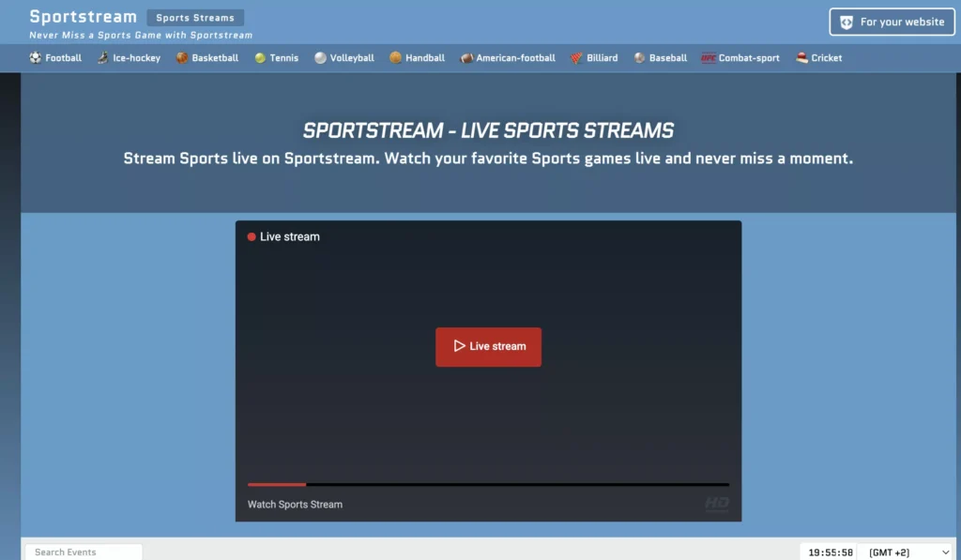Click the For your website button

pos(892,23)
